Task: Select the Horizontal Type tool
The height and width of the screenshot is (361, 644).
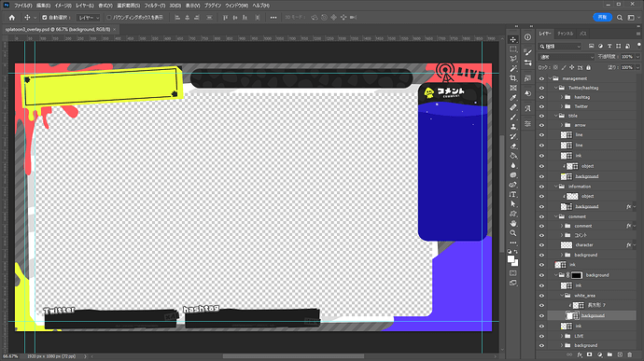Action: tap(513, 194)
